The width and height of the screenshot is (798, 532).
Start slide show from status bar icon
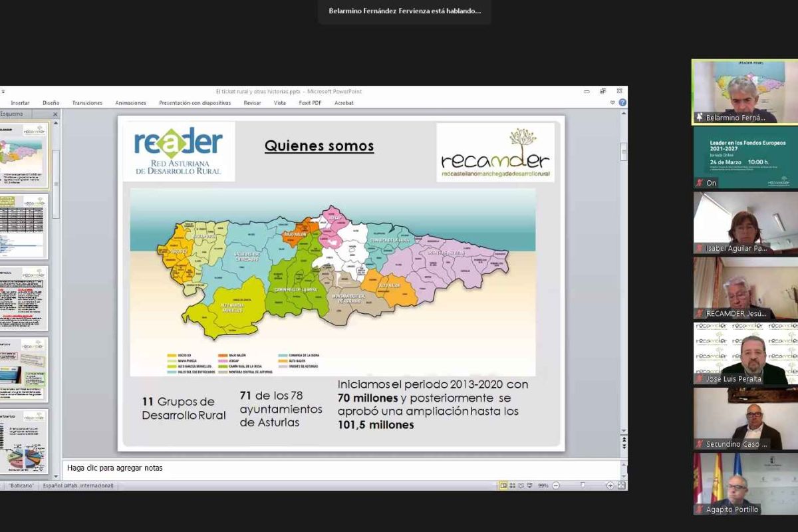tap(530, 485)
